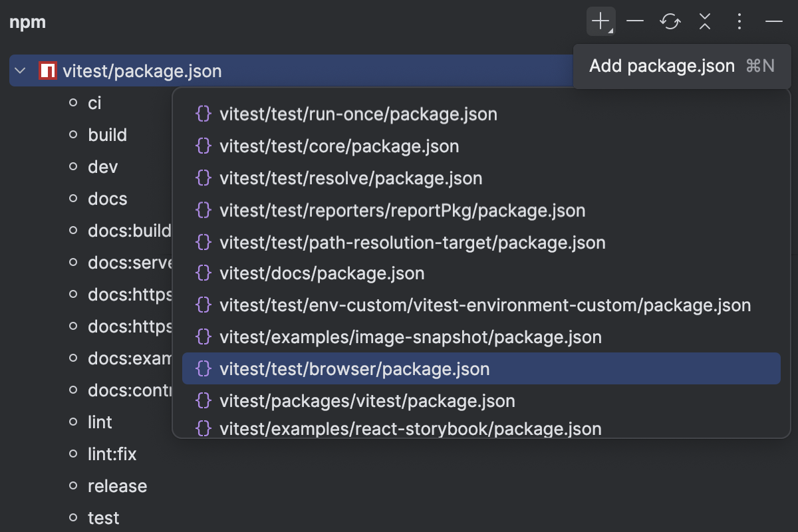Click the braces icon beside vitest/test/core/package.json
The image size is (798, 532).
coord(203,146)
